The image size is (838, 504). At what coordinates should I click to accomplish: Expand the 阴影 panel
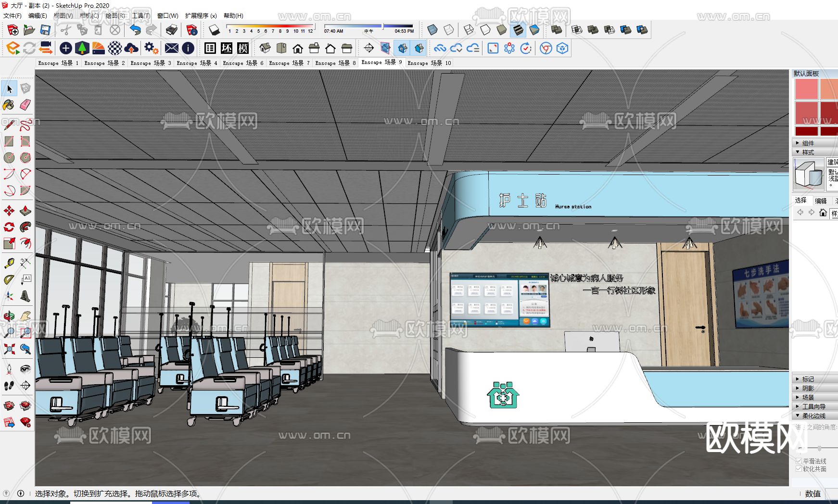[x=815, y=388]
